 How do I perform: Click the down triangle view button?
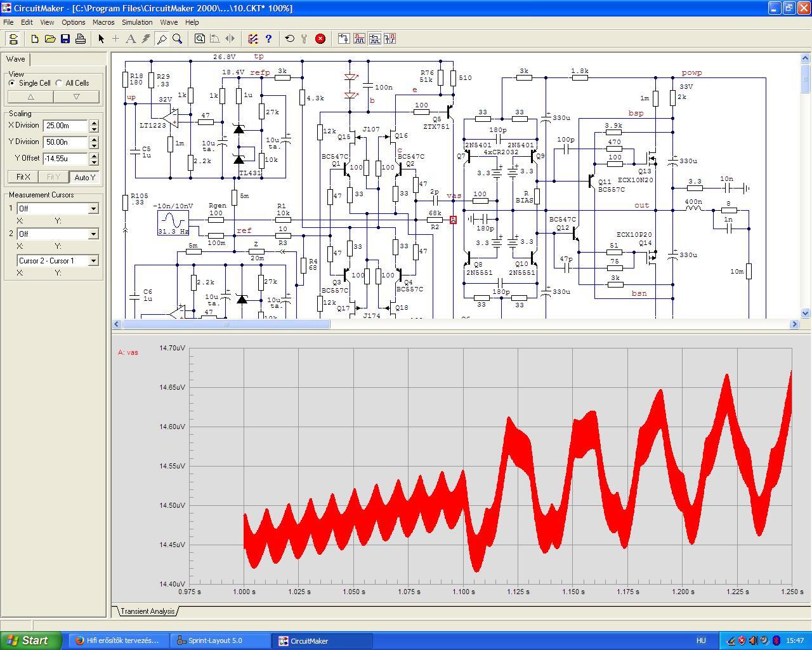pos(77,96)
